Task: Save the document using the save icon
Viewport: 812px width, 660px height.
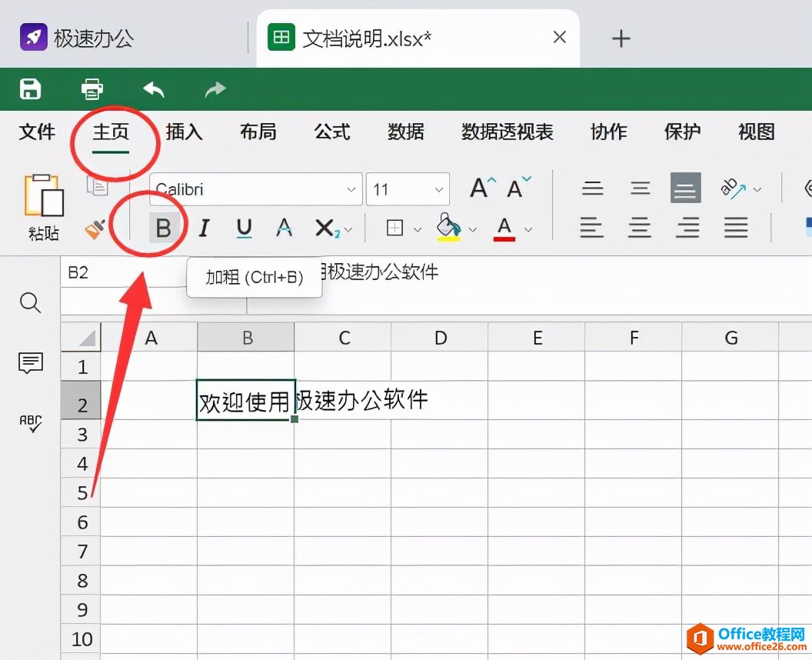Action: 29,89
